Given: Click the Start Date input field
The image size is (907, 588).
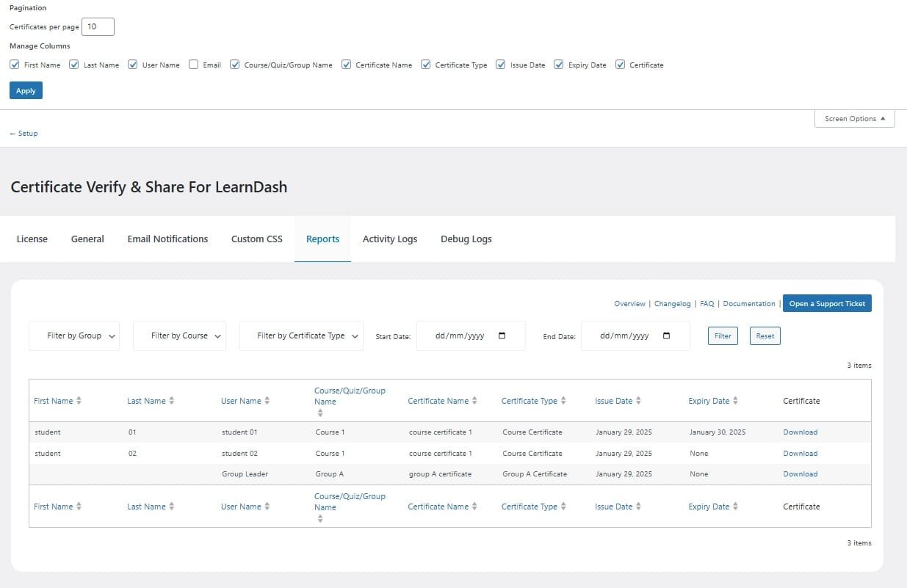Looking at the screenshot, I should pyautogui.click(x=471, y=335).
